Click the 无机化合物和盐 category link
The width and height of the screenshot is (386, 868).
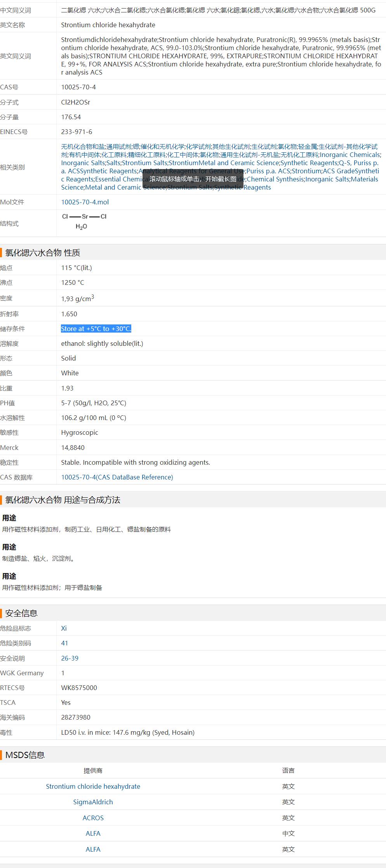coord(83,146)
